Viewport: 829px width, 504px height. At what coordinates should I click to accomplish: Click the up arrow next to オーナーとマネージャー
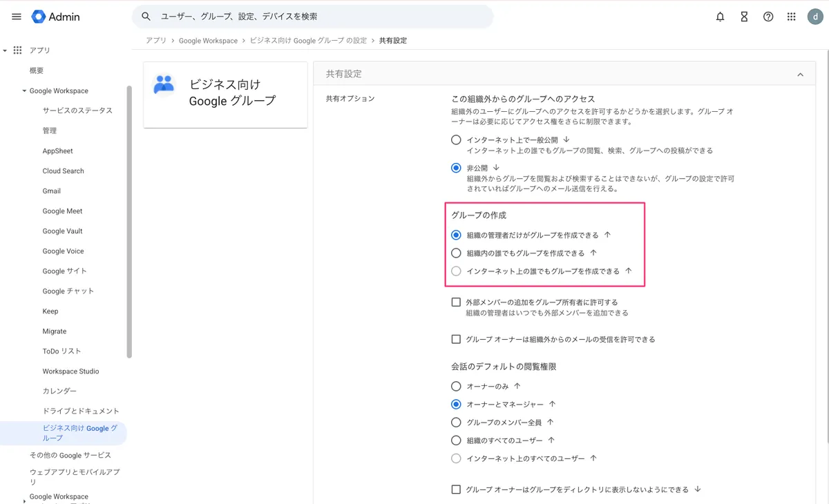tap(552, 404)
